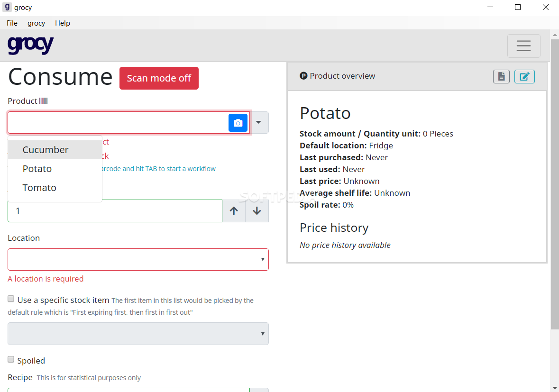
Task: Click 'A location is required' message
Action: pos(46,279)
